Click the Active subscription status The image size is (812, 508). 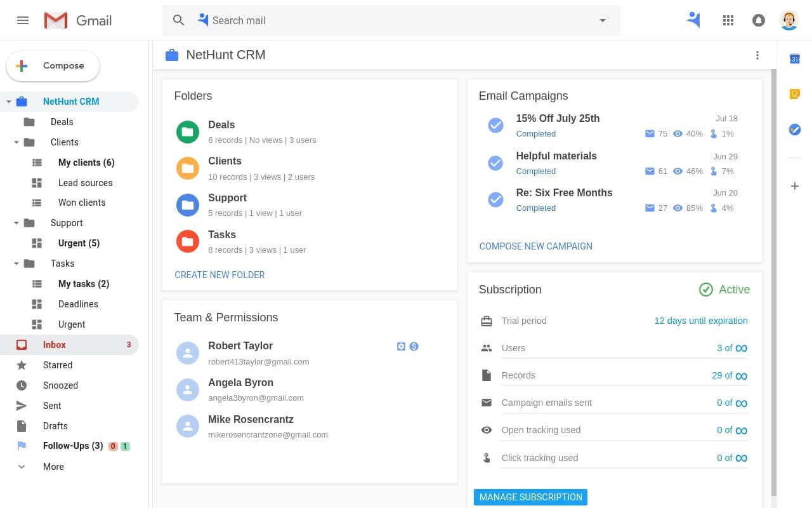724,290
